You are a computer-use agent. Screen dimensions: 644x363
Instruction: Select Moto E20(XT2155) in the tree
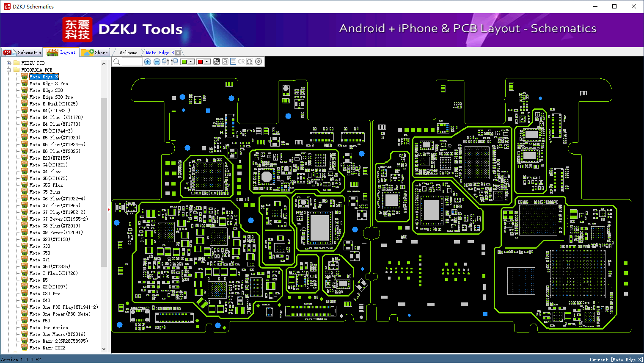tap(50, 158)
